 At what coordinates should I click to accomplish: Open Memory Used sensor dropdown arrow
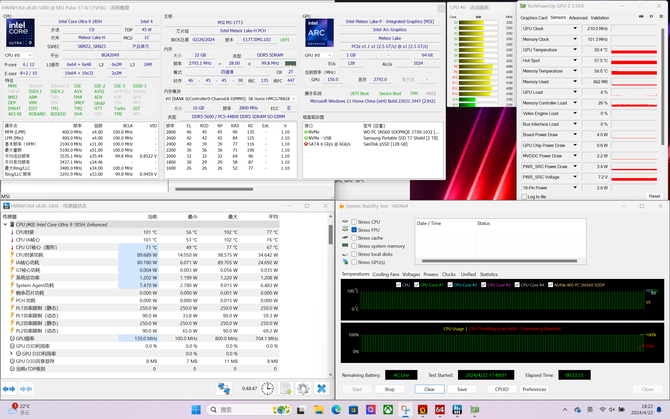[575, 82]
